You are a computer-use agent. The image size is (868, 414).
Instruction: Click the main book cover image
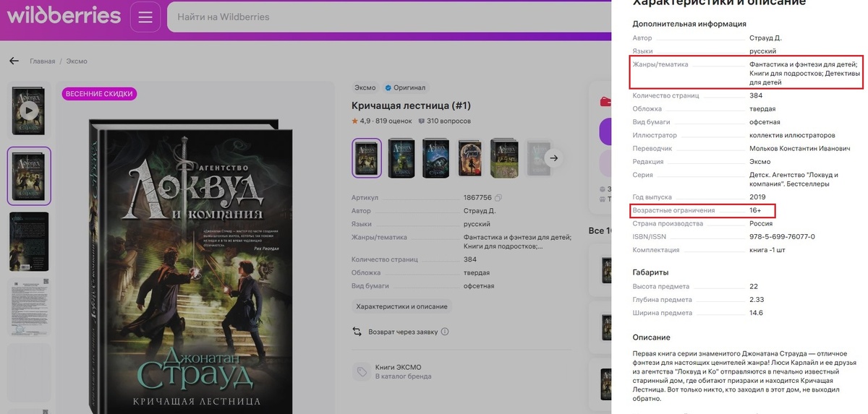(x=191, y=266)
